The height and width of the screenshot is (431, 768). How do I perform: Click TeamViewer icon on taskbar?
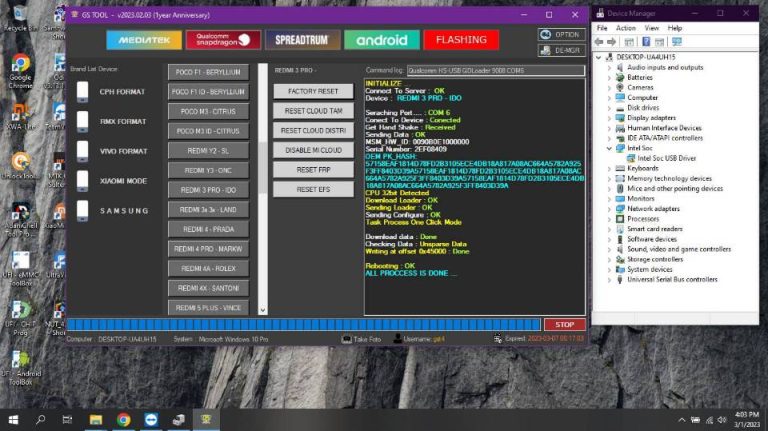[151, 420]
